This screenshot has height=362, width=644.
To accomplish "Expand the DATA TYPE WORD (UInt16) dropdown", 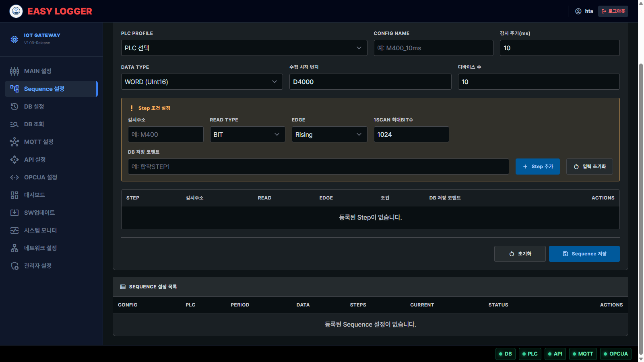I will pyautogui.click(x=202, y=82).
